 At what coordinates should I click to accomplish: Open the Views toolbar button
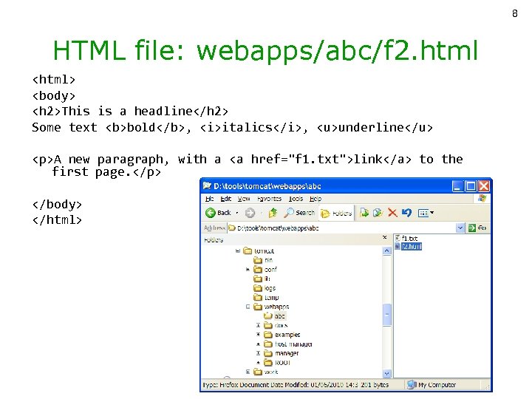(x=426, y=213)
